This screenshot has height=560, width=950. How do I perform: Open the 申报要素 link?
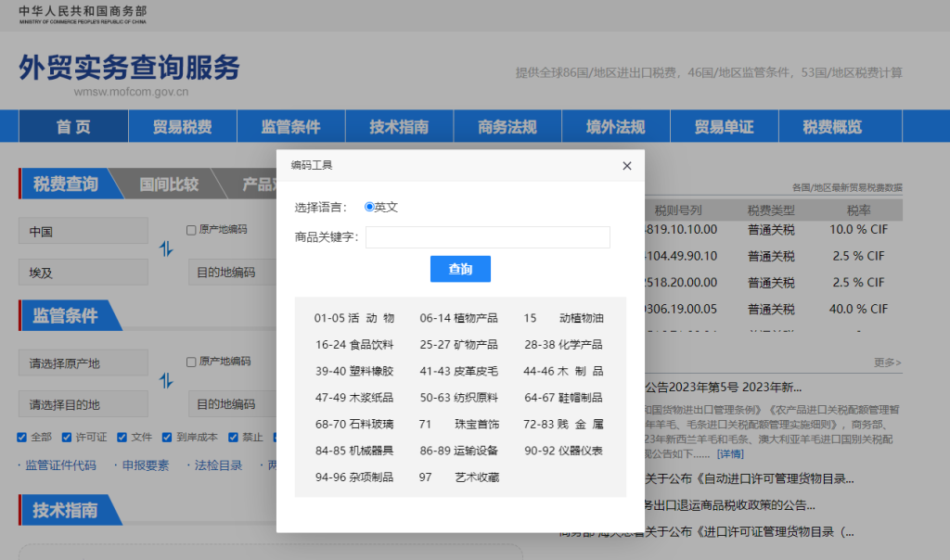click(146, 465)
